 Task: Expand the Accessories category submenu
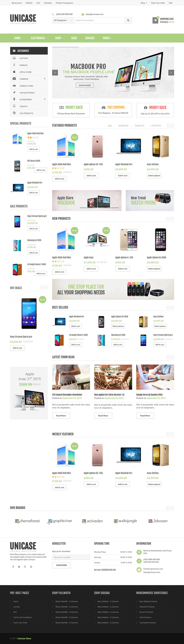(44, 99)
